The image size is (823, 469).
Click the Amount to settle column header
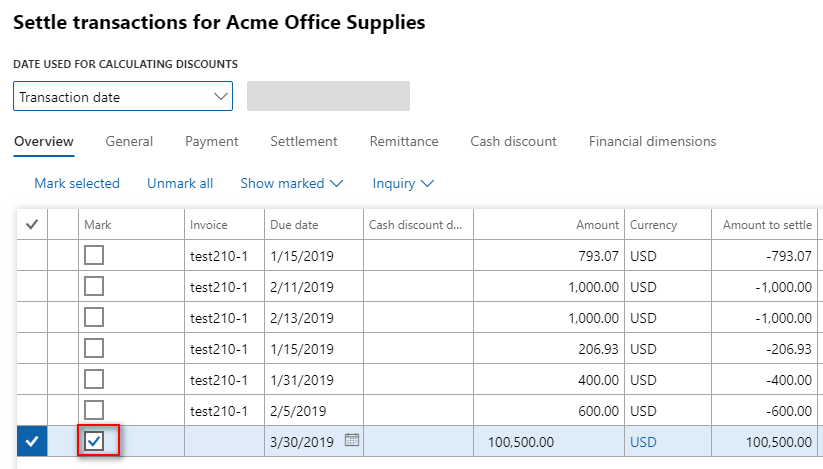tap(767, 225)
